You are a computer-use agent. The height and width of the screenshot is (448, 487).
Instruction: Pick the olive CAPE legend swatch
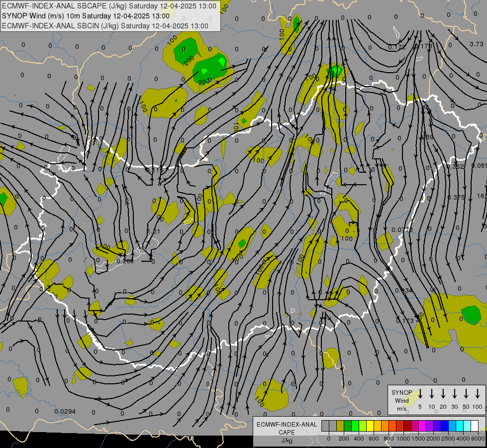(x=340, y=426)
